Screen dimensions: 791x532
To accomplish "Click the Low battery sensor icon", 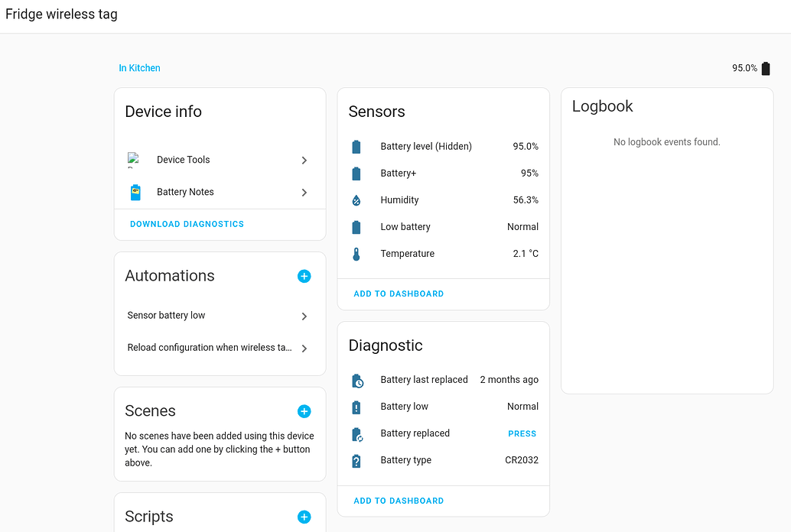I will click(356, 227).
